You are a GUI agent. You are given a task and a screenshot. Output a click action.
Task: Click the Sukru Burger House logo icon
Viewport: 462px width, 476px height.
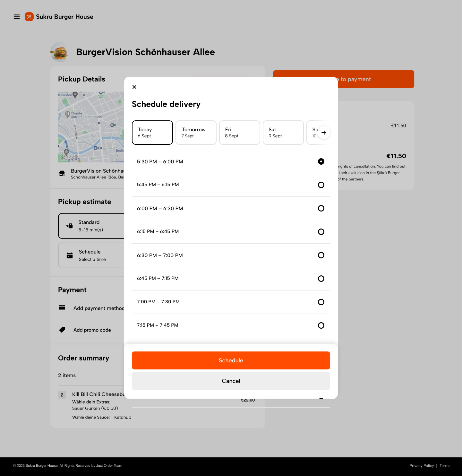29,17
